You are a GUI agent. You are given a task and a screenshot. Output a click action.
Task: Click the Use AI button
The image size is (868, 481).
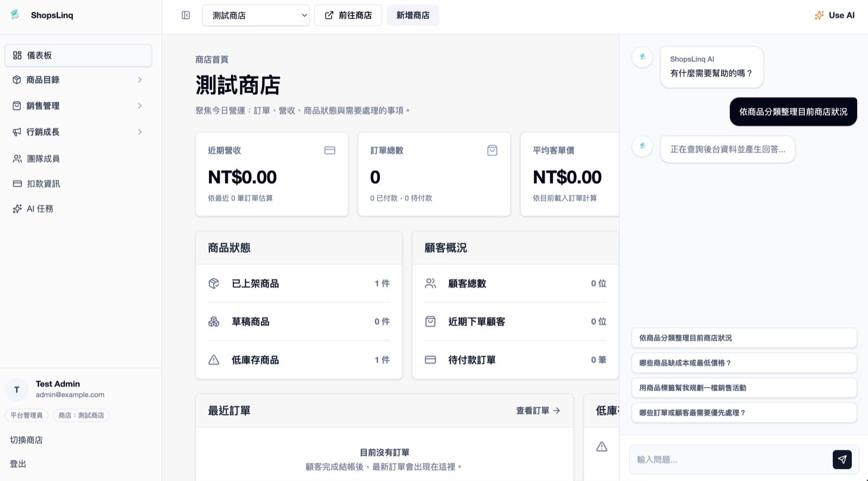(x=834, y=15)
